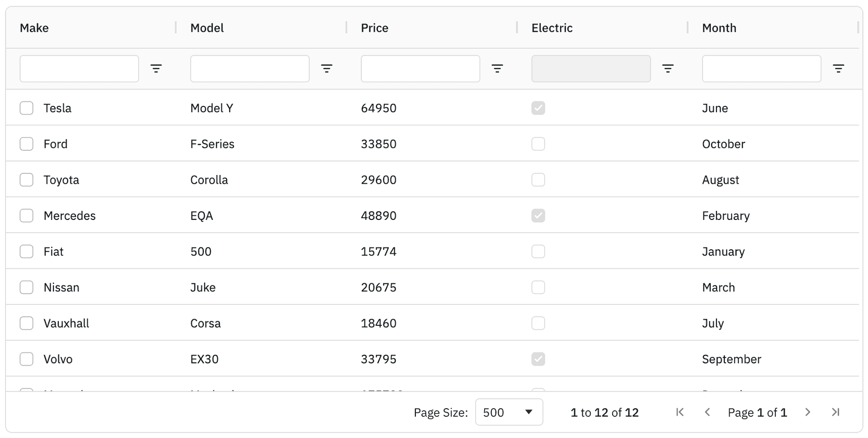Open the Make column filter menu icon
This screenshot has width=868, height=438.
coord(156,69)
